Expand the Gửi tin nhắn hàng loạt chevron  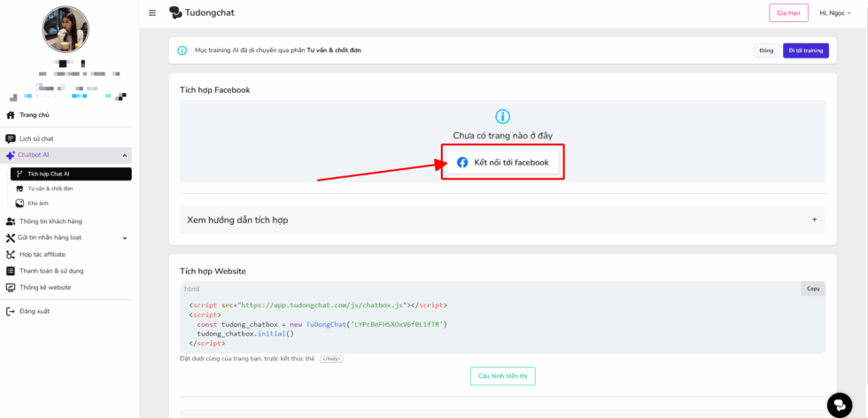coord(125,238)
